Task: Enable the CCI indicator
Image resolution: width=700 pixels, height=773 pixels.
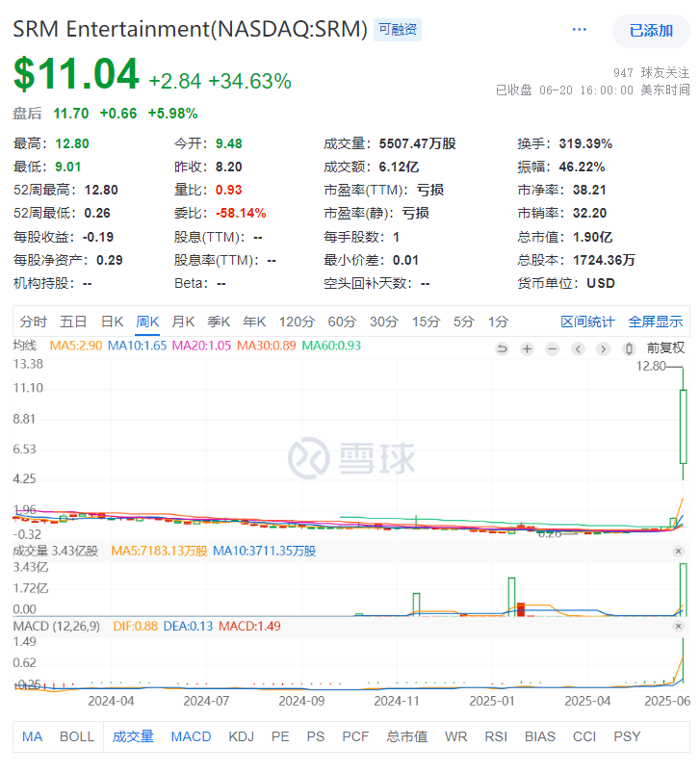Action: (584, 736)
